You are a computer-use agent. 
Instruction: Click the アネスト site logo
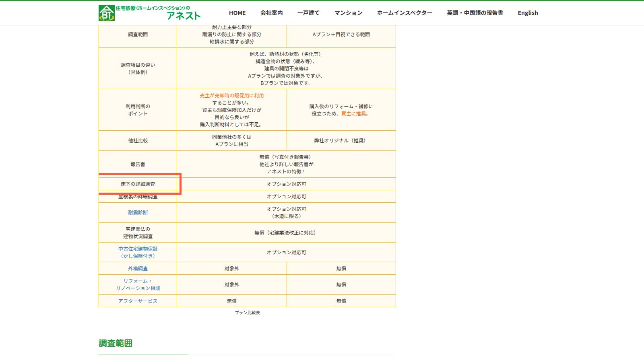150,13
